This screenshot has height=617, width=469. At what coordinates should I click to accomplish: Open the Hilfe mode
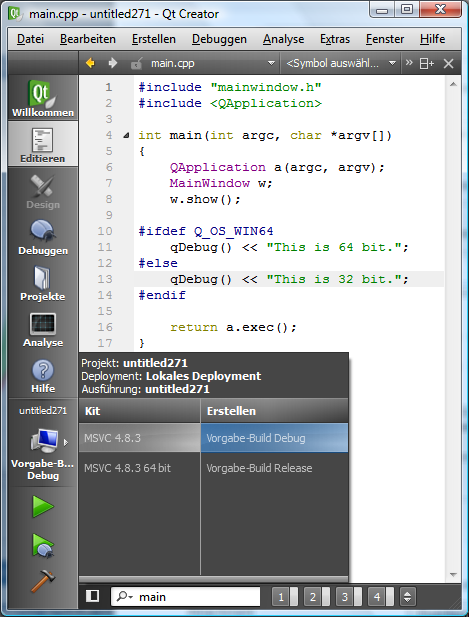[42, 375]
